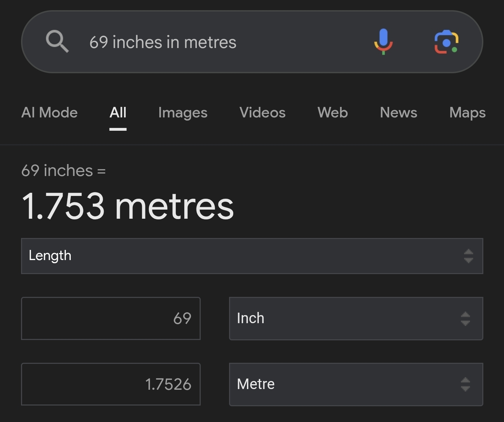Viewport: 504px width, 422px height.
Task: Start voice search with the microphone
Action: coord(383,42)
